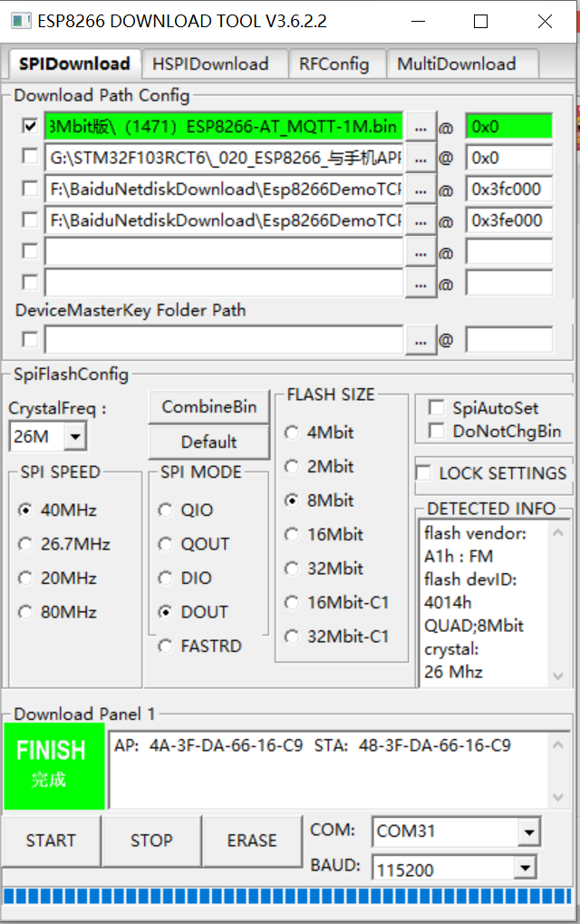580x924 pixels.
Task: Select 16Mbit-C1 flash size
Action: 337,603
